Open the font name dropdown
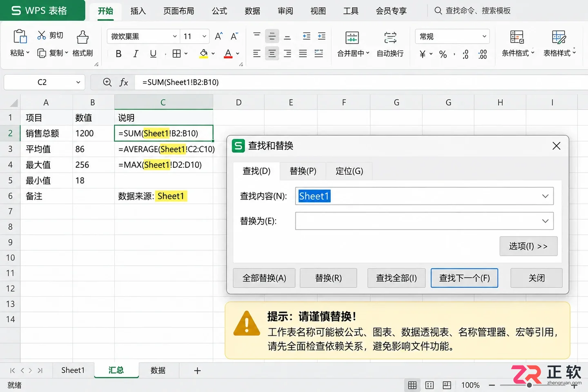 [x=175, y=36]
